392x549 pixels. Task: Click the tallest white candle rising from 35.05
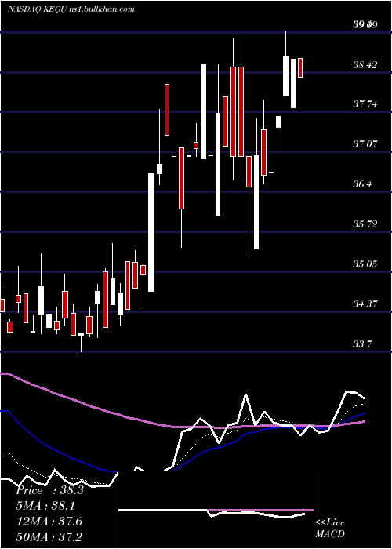point(151,232)
